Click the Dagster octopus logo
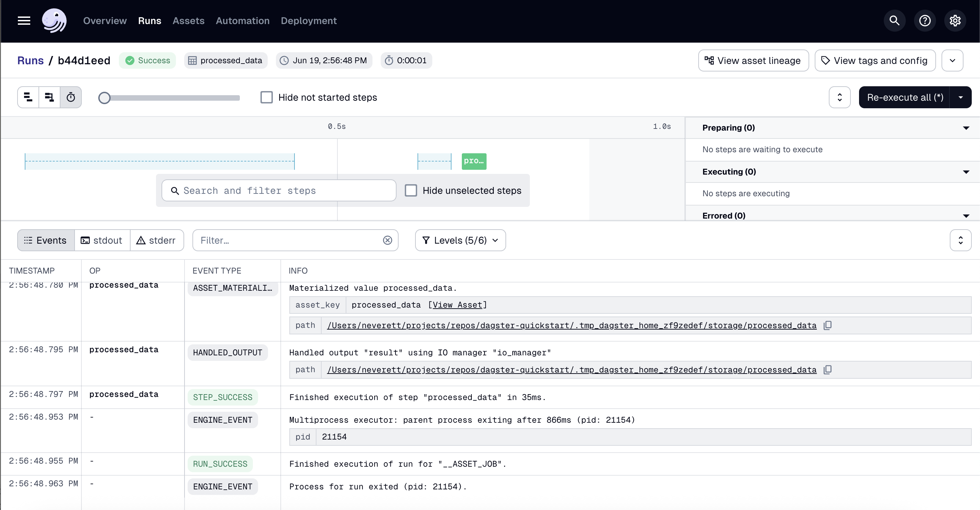980x510 pixels. click(x=54, y=21)
